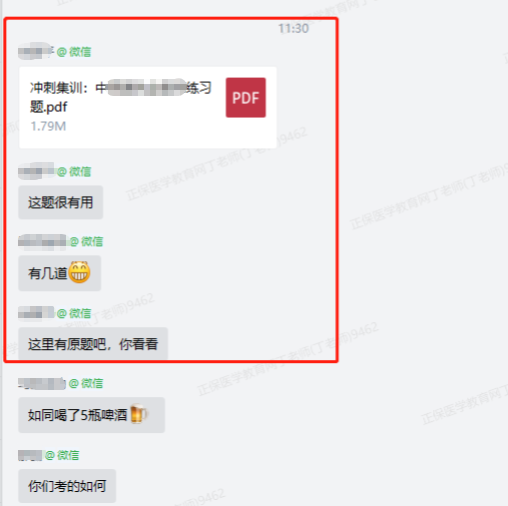
Task: Select the message 这里有原题吧，你看看
Action: pyautogui.click(x=93, y=344)
